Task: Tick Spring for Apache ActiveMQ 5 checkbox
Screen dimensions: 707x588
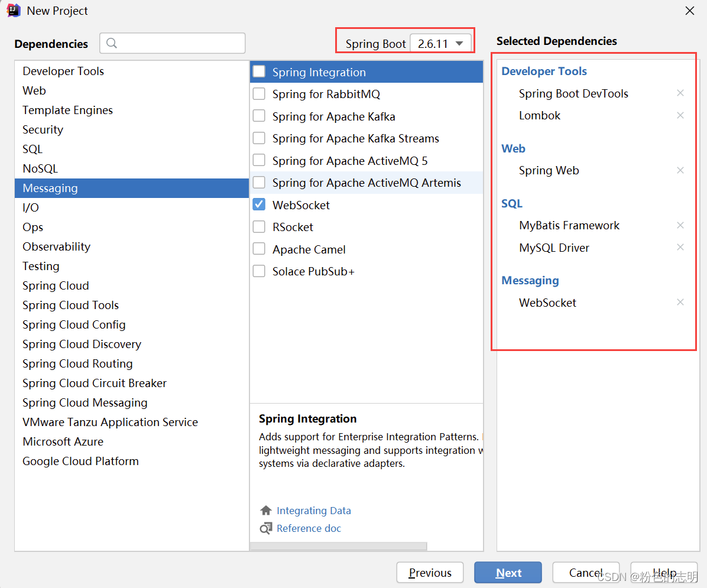Action: click(259, 160)
